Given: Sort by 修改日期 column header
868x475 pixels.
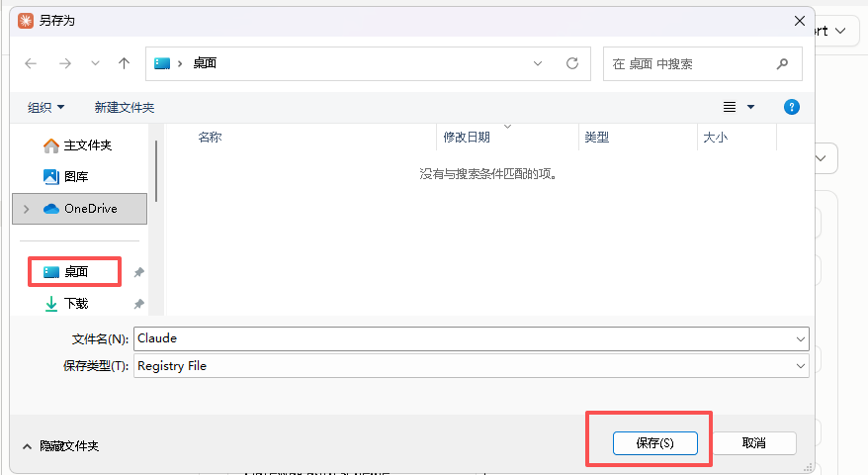Looking at the screenshot, I should point(467,137).
